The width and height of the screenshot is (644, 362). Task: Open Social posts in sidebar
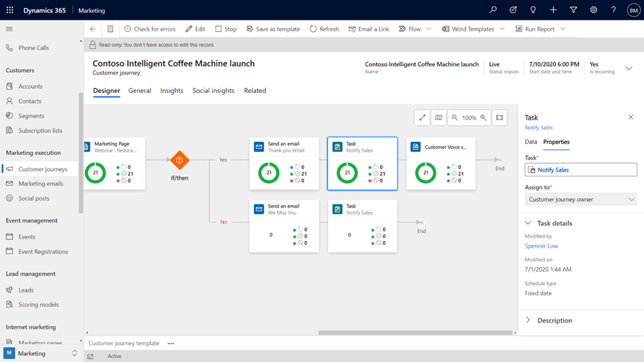point(34,198)
